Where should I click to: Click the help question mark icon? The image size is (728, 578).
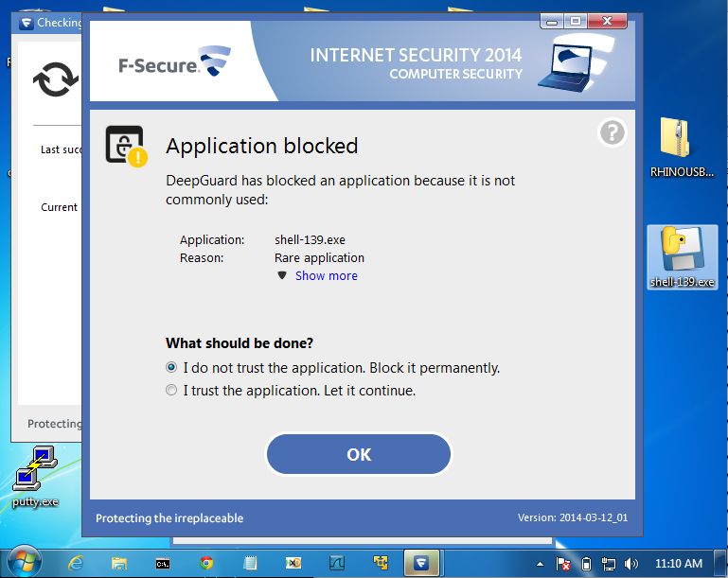(x=613, y=133)
